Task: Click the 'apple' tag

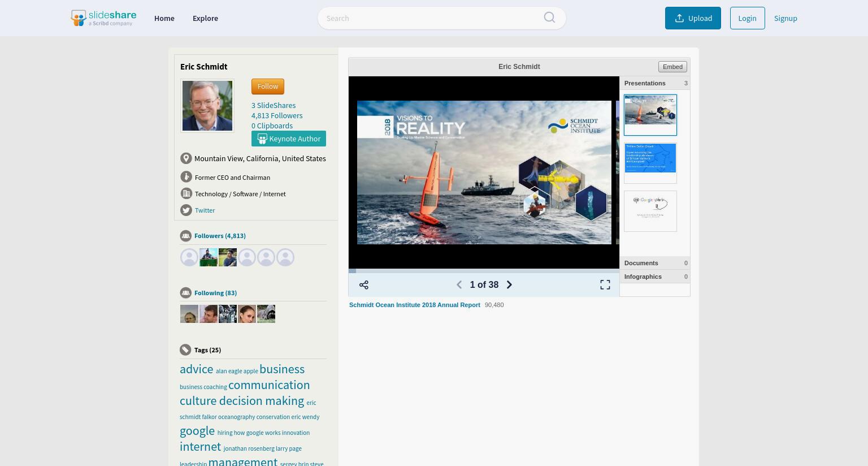Action: point(250,371)
